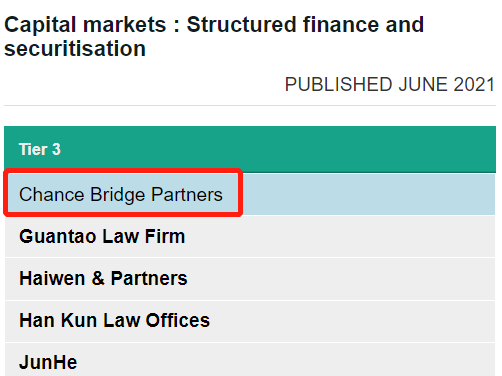Click the Capital markets words in title
This screenshot has height=376, width=502.
click(85, 25)
